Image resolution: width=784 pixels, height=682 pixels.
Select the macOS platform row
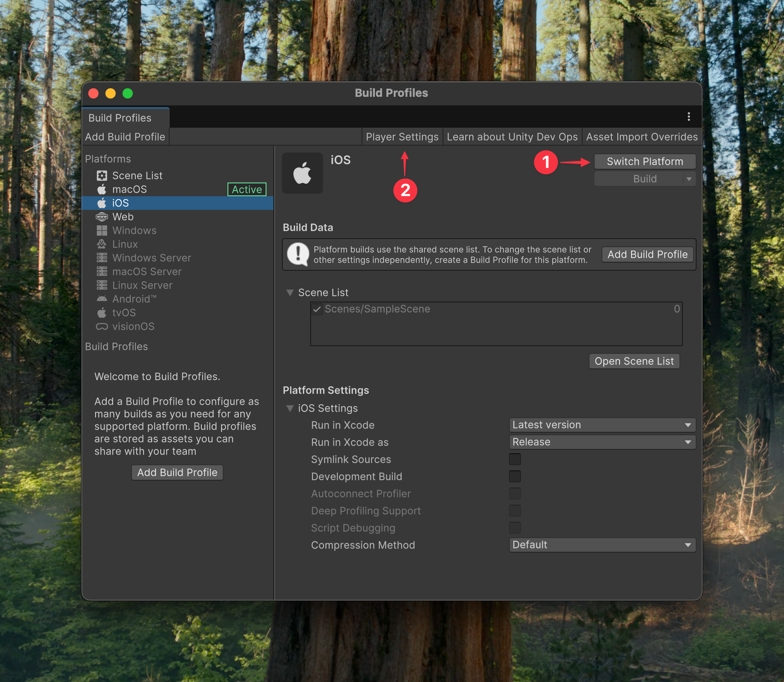pyautogui.click(x=177, y=189)
